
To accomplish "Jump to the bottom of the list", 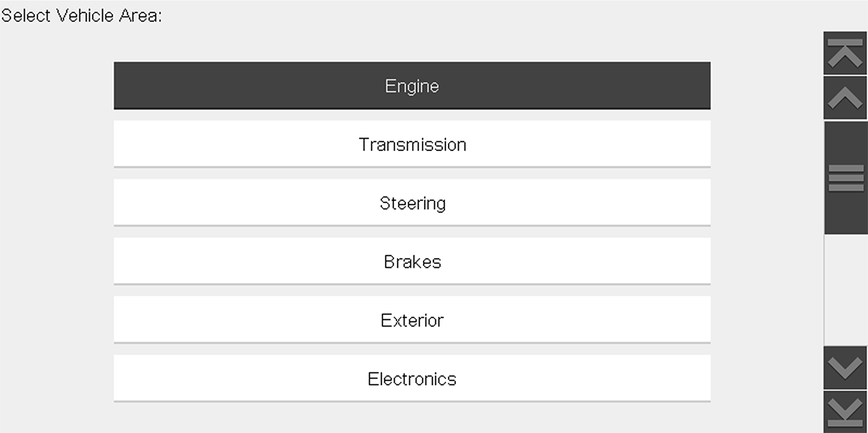I will pos(845,412).
